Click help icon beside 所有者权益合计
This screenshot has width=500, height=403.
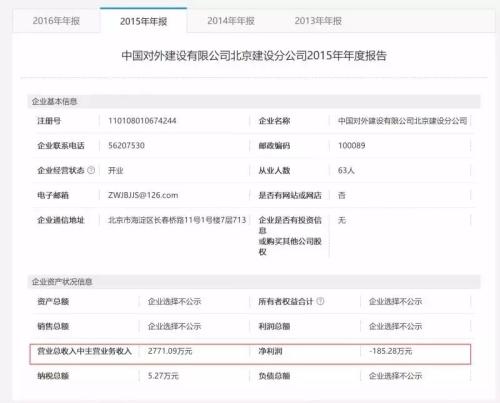pos(320,301)
